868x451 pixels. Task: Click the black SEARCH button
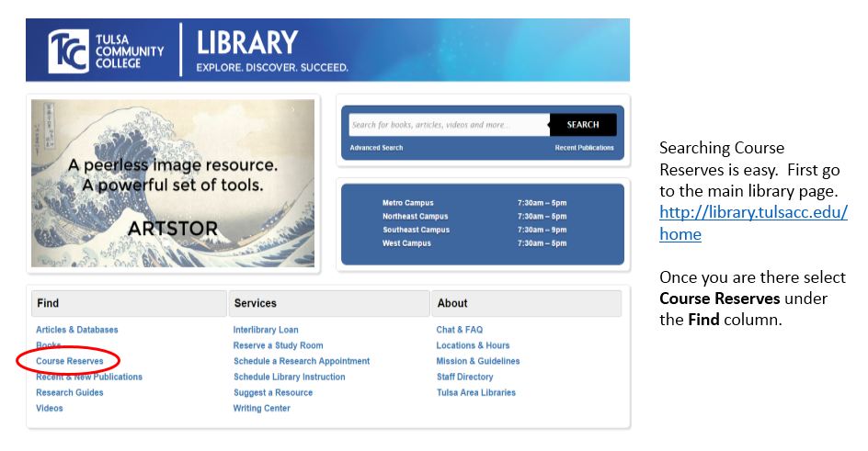point(583,125)
